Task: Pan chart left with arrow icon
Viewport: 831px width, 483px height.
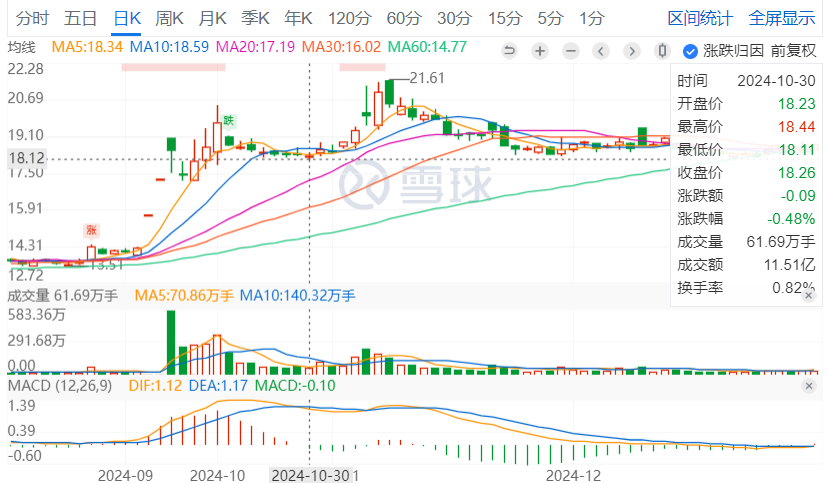Action: tap(601, 51)
